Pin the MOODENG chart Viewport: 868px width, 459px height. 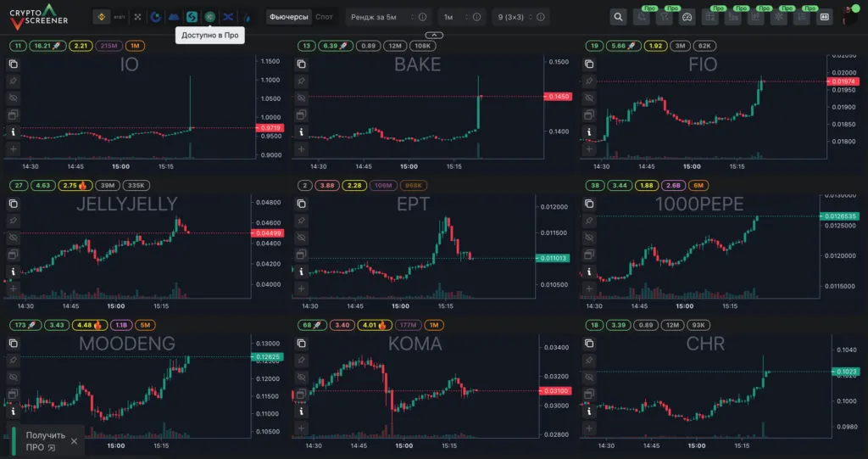click(x=14, y=361)
